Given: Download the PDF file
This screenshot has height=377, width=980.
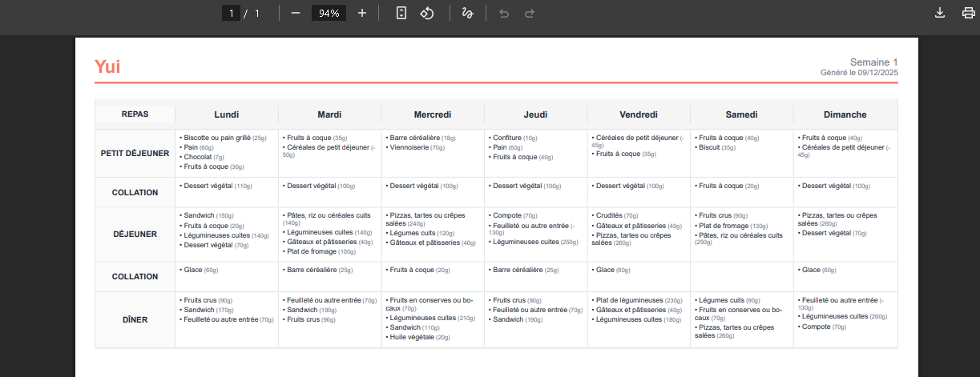Looking at the screenshot, I should (x=940, y=13).
